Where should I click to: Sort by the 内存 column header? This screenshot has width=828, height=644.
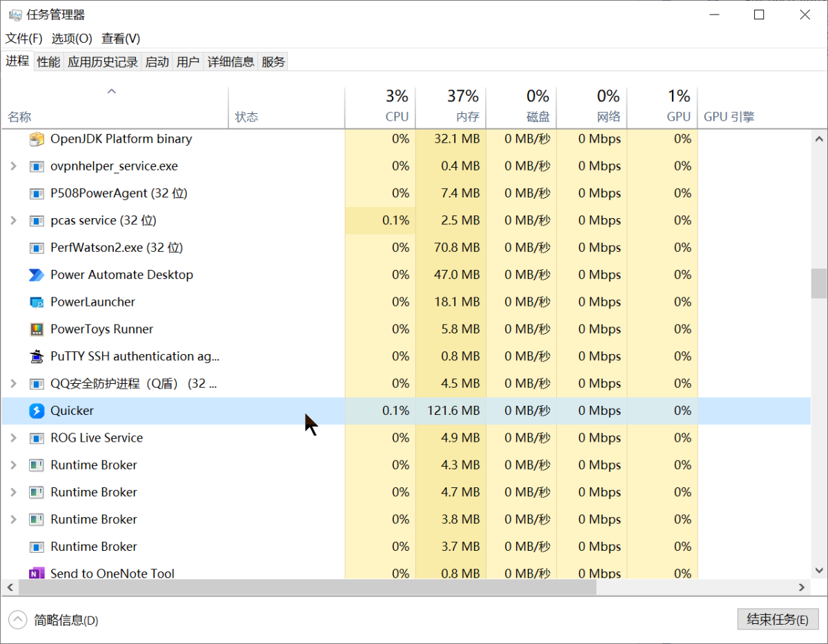tap(451, 107)
